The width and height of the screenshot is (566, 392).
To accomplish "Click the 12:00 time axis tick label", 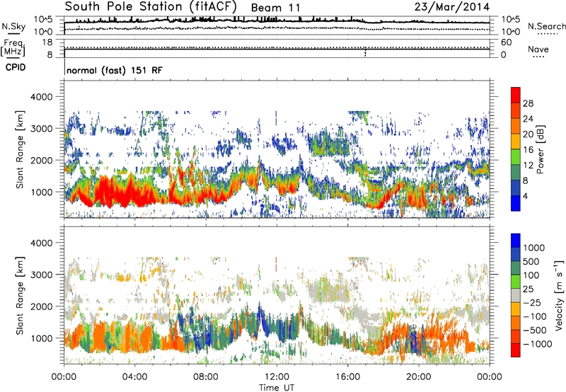I will click(277, 377).
